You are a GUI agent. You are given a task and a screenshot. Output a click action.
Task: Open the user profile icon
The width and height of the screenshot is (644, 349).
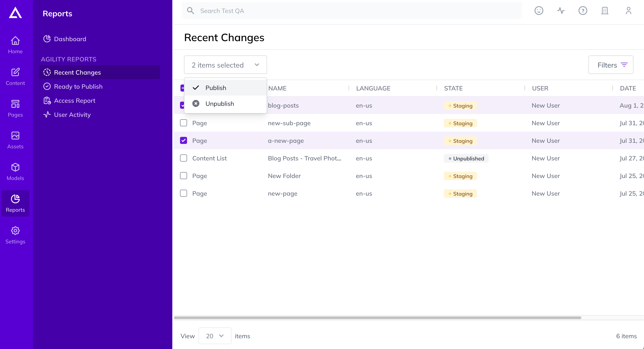[628, 11]
